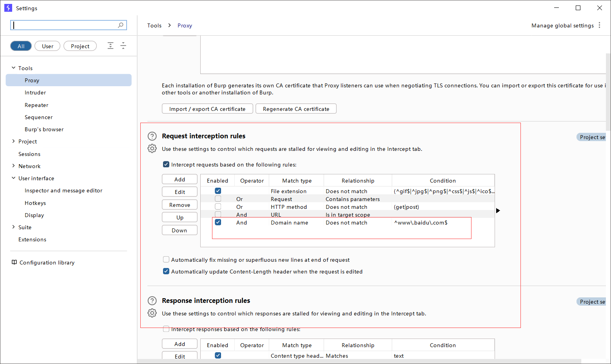
Task: Enable the Request Contains parameters rule
Action: click(x=218, y=199)
